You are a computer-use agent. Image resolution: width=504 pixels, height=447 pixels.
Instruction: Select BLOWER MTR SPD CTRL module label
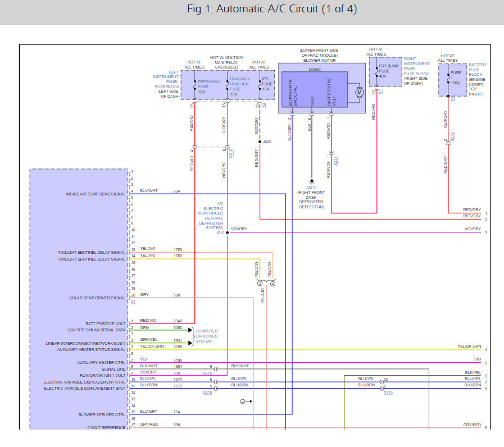tap(102, 415)
